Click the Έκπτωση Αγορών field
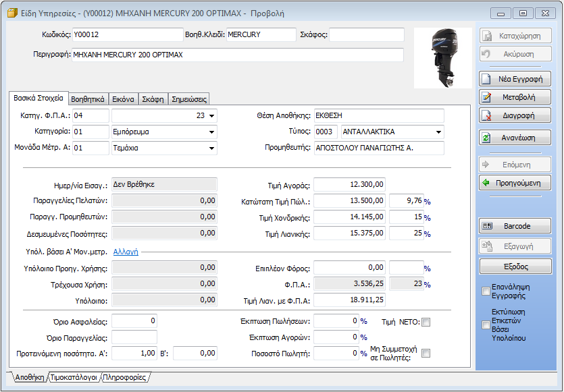The height and width of the screenshot is (392, 564). (336, 337)
